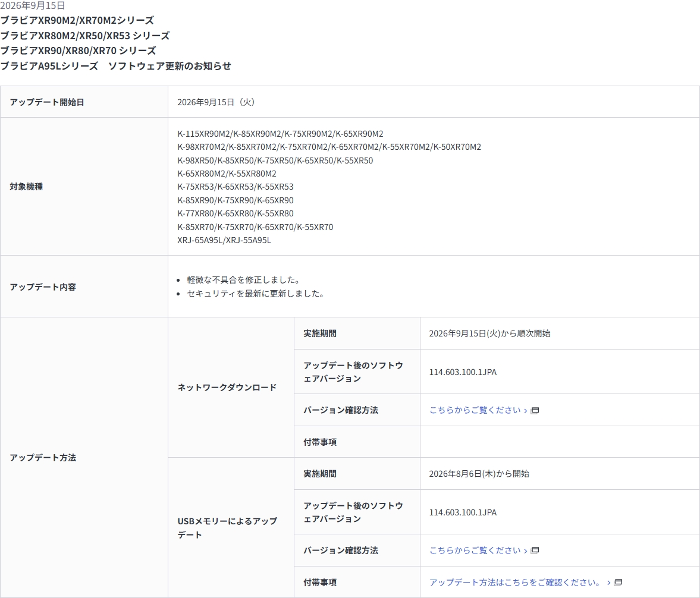
Task: Select network download version 114.603.100.1JPA
Action: click(463, 372)
